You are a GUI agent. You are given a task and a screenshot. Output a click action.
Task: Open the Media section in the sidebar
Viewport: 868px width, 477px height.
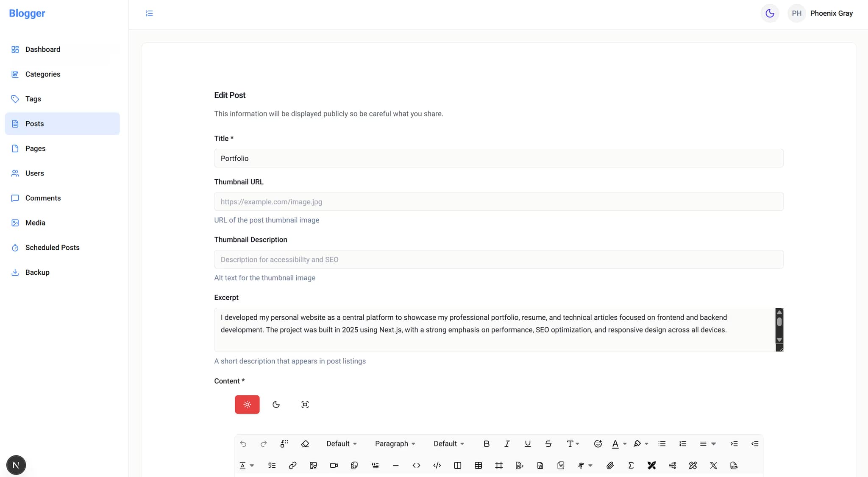click(x=35, y=222)
